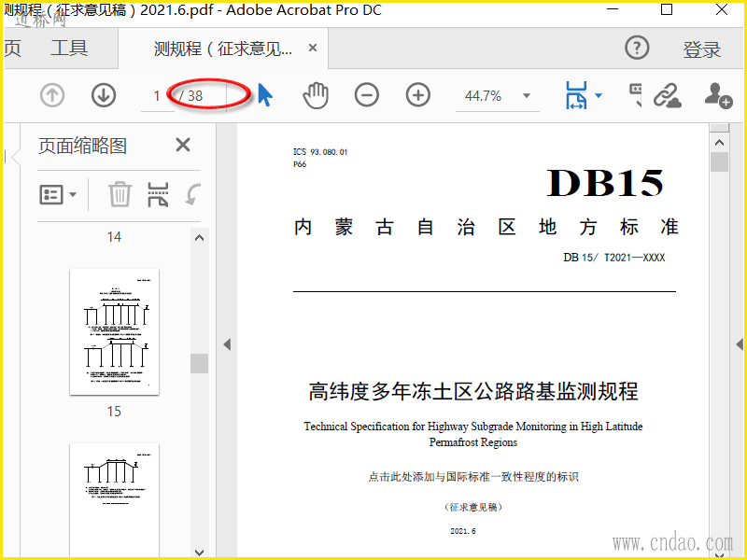Click the rotate page icon in thumbnails
This screenshot has height=560, width=747.
[x=193, y=194]
